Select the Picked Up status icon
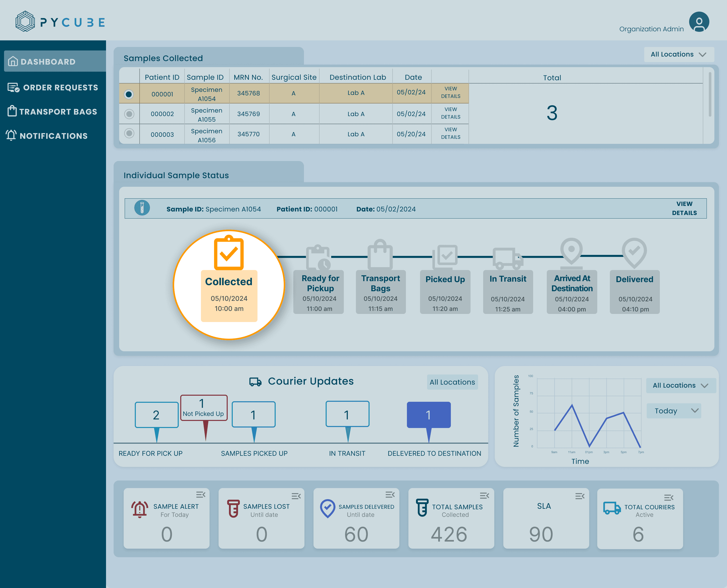 pos(445,257)
